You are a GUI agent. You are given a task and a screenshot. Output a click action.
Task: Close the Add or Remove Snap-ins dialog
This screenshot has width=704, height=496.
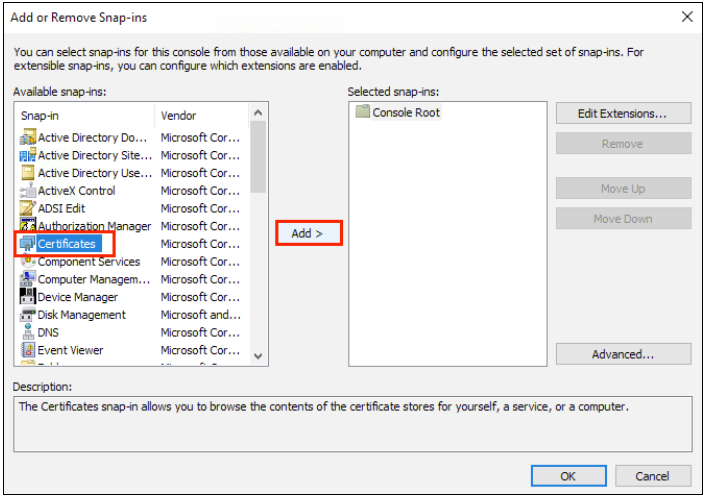687,17
